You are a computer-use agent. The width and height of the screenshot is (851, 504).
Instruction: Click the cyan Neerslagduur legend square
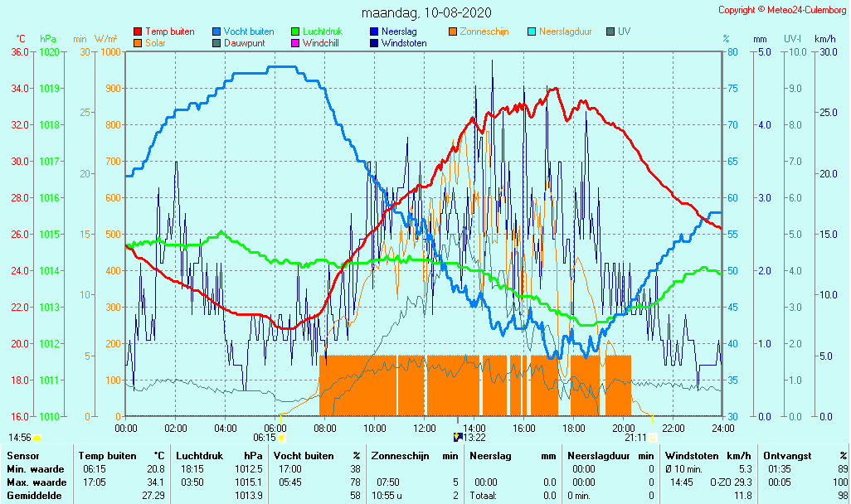532,31
